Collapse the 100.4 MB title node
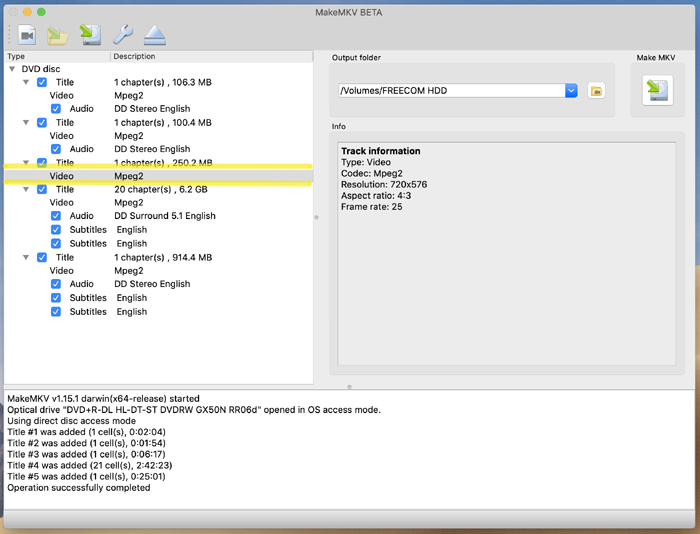 26,122
